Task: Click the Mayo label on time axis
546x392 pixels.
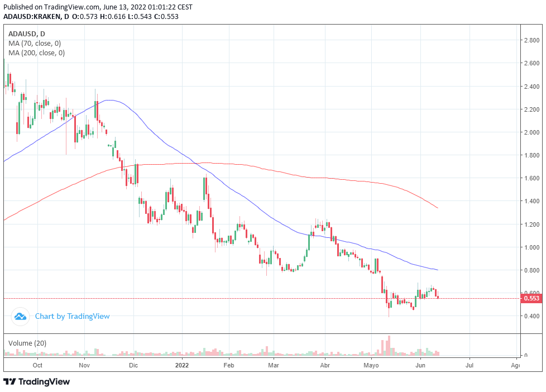Action: point(371,366)
